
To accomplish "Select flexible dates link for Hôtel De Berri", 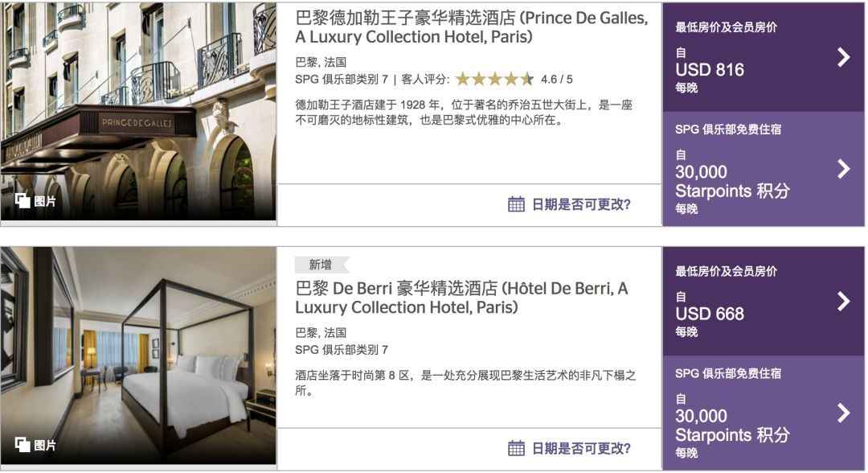I will click(581, 448).
